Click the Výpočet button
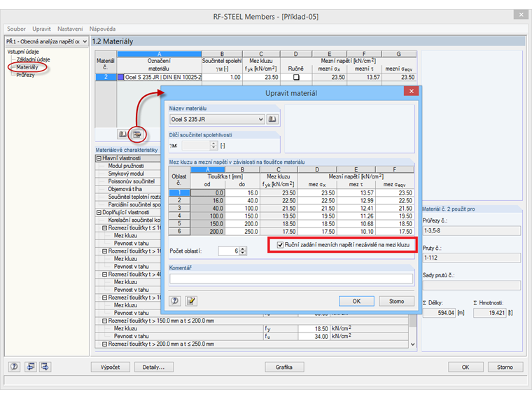Viewport: 532px width, 399px height. click(x=111, y=367)
